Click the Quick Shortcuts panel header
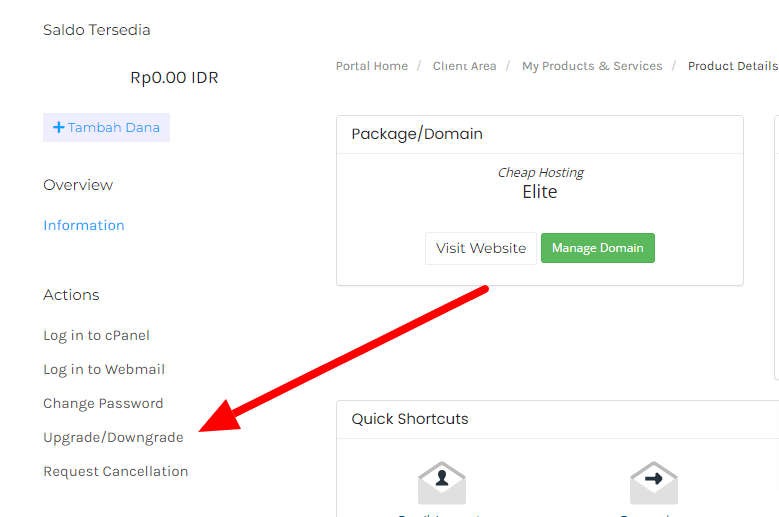This screenshot has width=779, height=517. [410, 419]
